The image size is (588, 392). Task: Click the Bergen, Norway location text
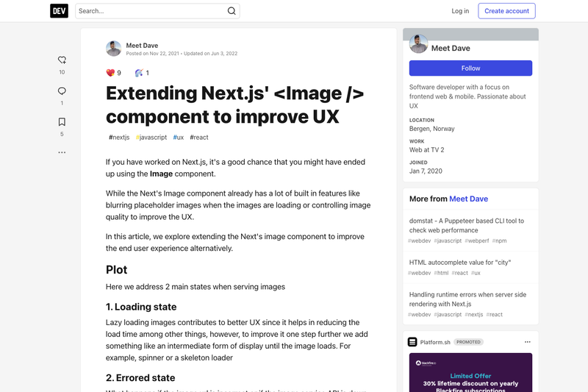pos(431,129)
